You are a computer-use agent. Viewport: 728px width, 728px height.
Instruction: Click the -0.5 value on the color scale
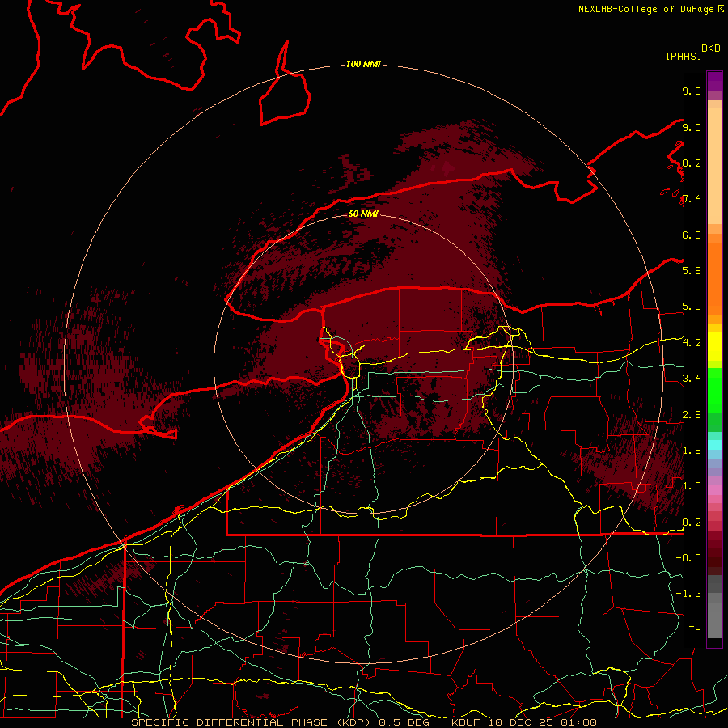pyautogui.click(x=688, y=558)
